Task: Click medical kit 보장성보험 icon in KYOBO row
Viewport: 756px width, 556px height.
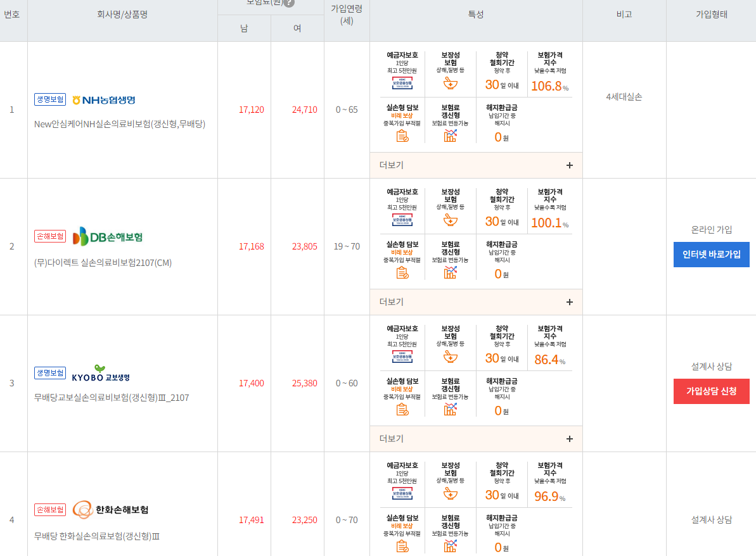Action: click(451, 357)
